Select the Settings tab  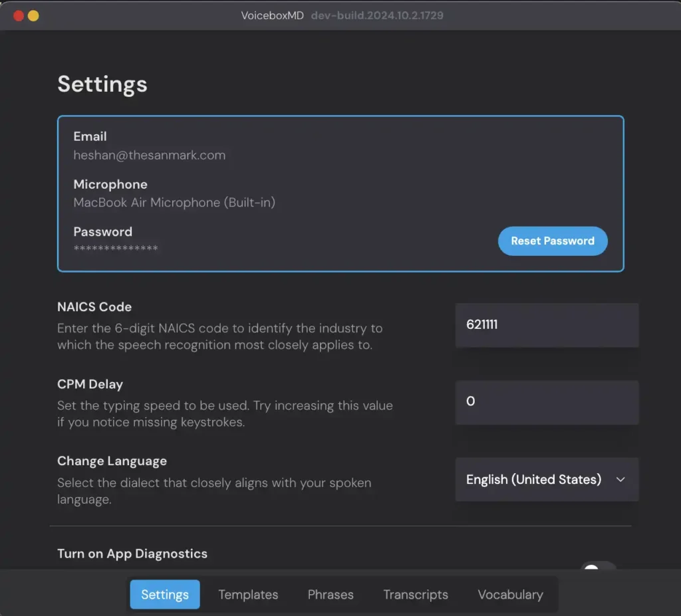[x=164, y=594]
